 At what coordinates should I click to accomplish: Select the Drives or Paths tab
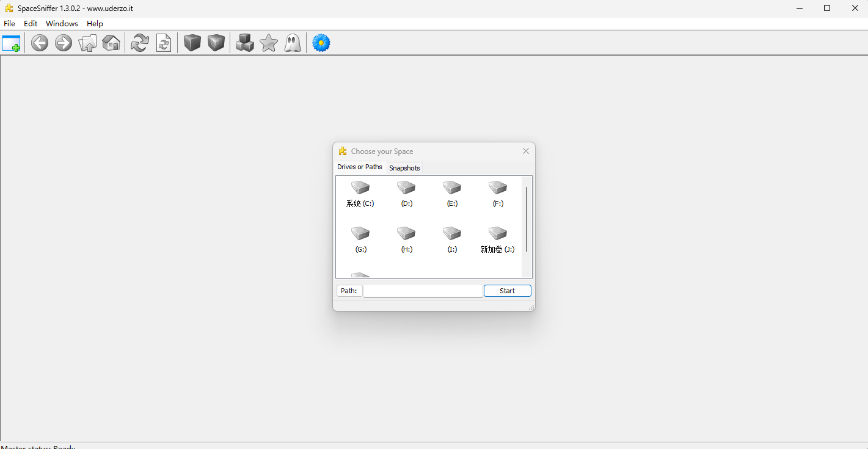click(360, 167)
